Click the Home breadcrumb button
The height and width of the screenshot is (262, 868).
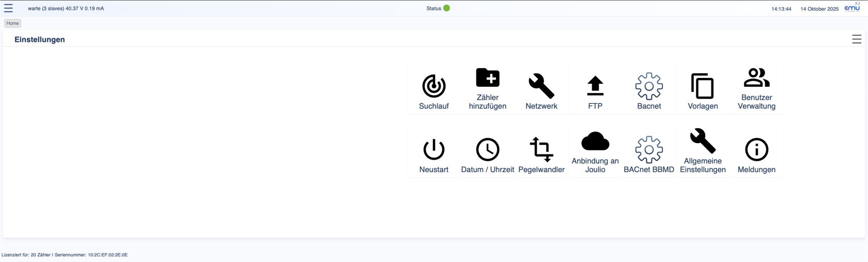coord(12,23)
